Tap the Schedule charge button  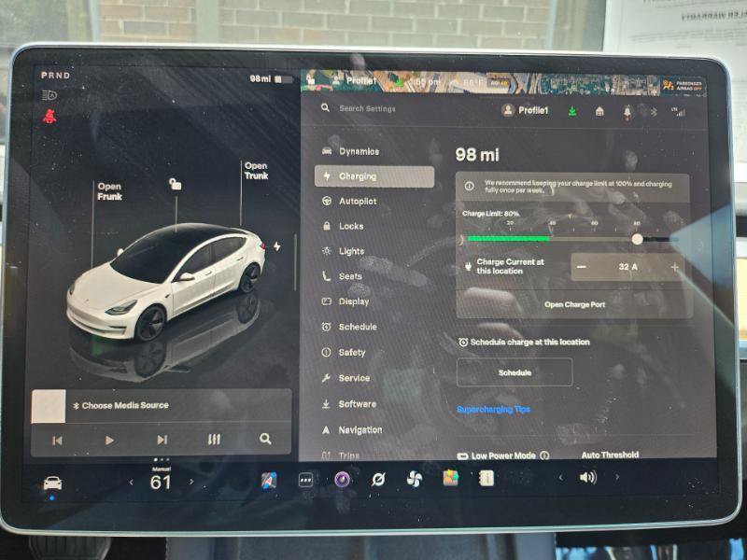(514, 372)
